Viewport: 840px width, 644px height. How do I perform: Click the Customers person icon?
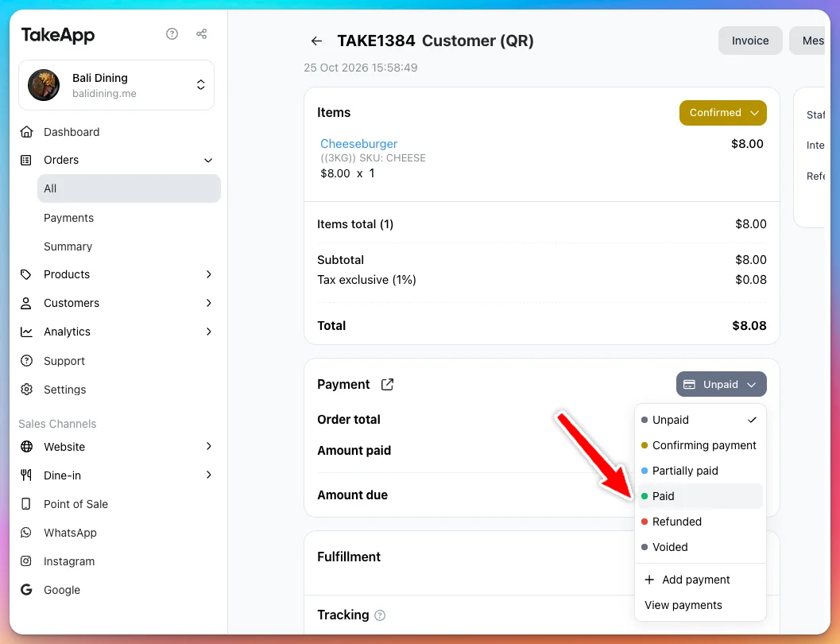pos(25,303)
